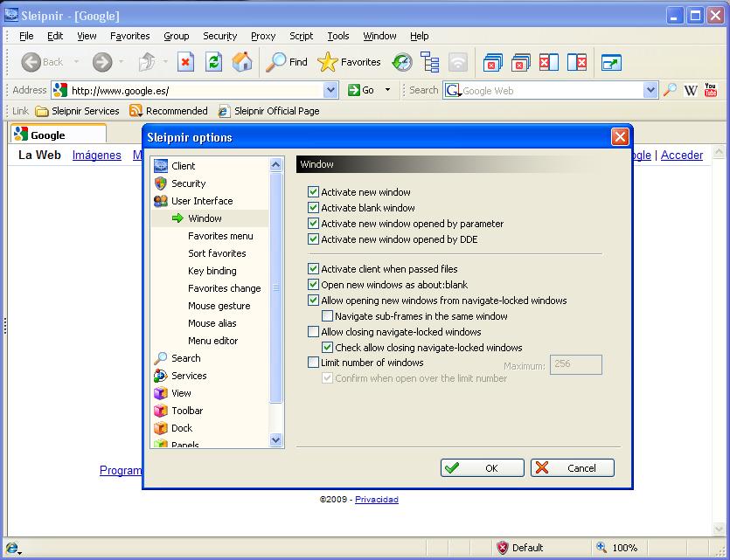Open the Script menu

(x=302, y=36)
